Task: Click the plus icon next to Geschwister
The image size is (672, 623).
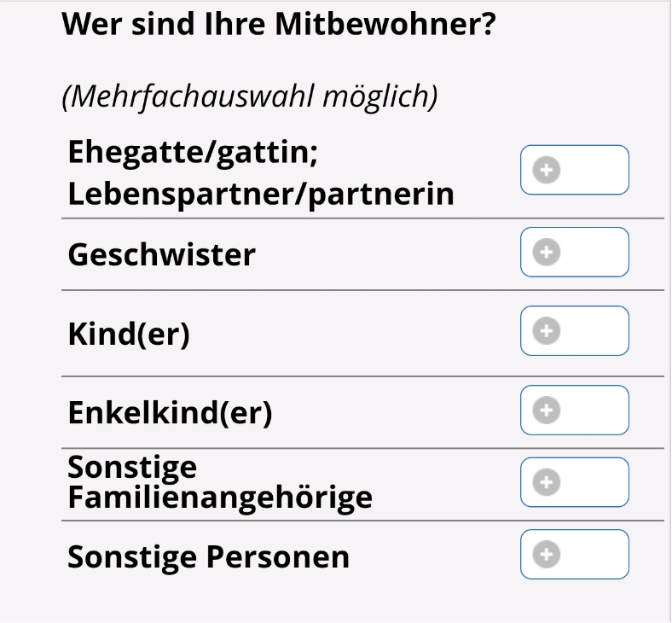Action: coord(547,252)
